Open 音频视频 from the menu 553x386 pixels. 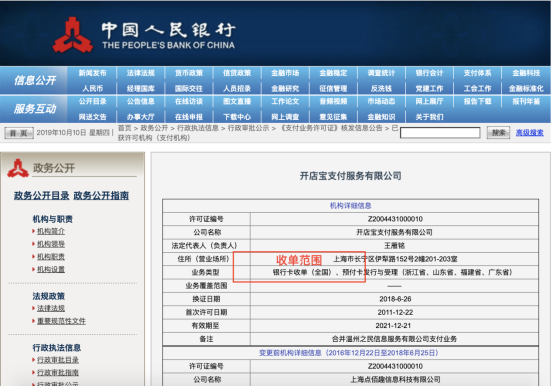coord(333,102)
